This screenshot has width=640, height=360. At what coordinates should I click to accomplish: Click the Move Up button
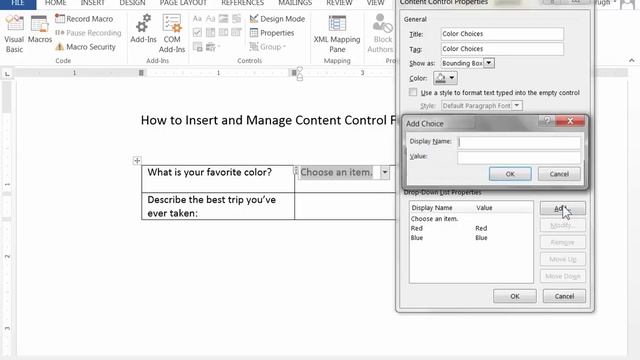pos(562,259)
